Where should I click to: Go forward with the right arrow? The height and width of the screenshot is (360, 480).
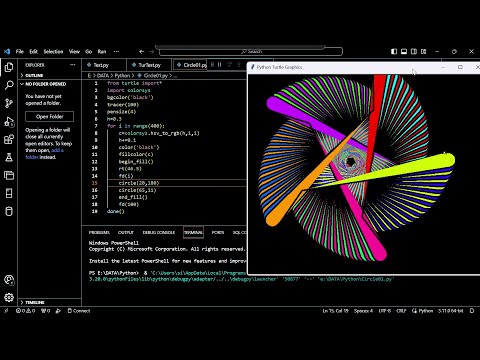click(152, 51)
